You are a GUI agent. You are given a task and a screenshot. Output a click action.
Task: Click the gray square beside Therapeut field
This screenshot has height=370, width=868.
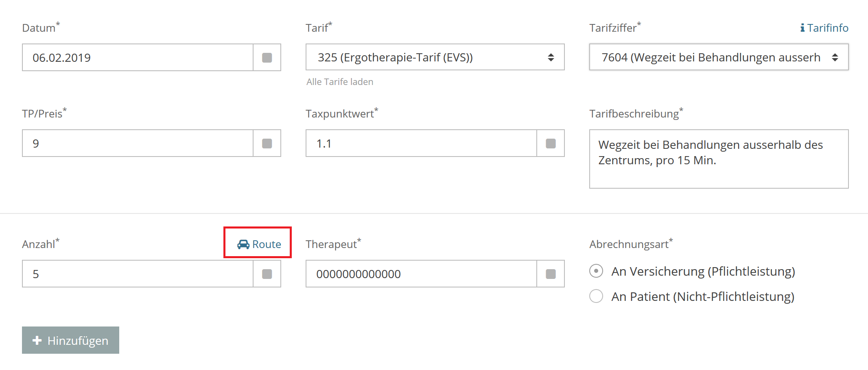tap(551, 274)
